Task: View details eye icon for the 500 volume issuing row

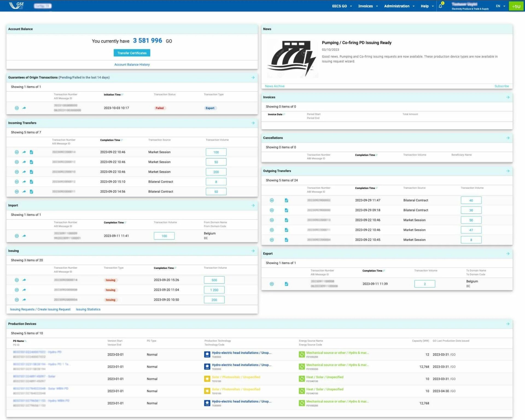Action: [x=17, y=280]
